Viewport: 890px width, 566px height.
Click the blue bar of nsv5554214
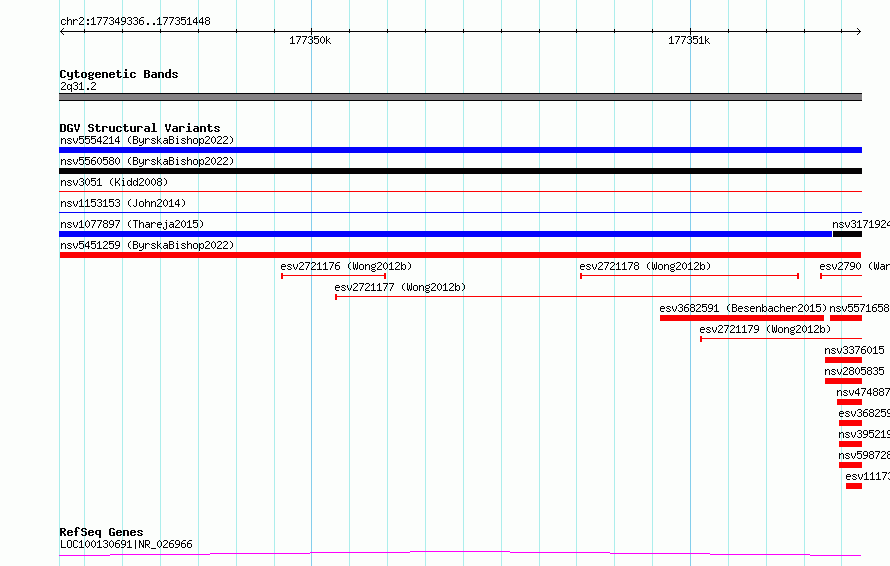point(460,150)
